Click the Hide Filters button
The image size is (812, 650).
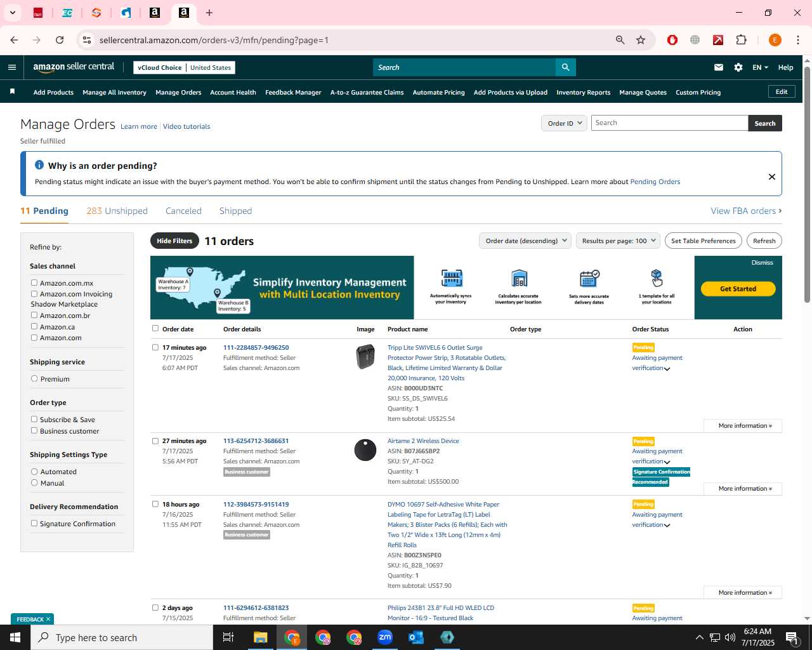(174, 241)
